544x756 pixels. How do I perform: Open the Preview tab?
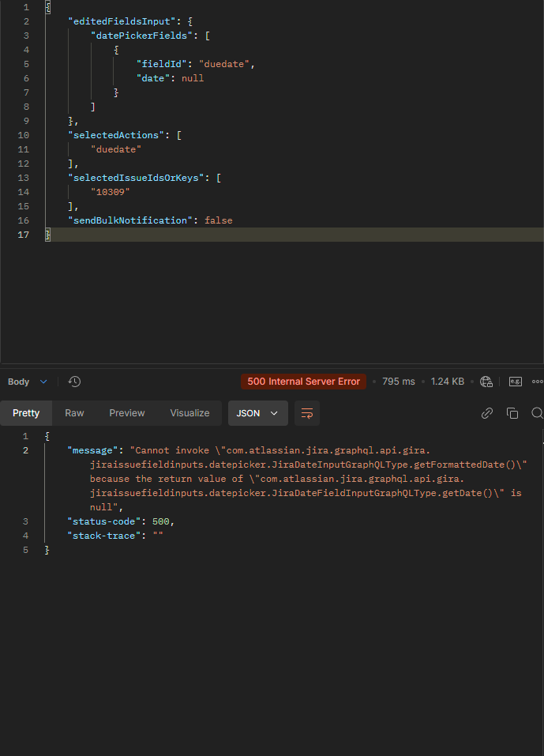(127, 413)
